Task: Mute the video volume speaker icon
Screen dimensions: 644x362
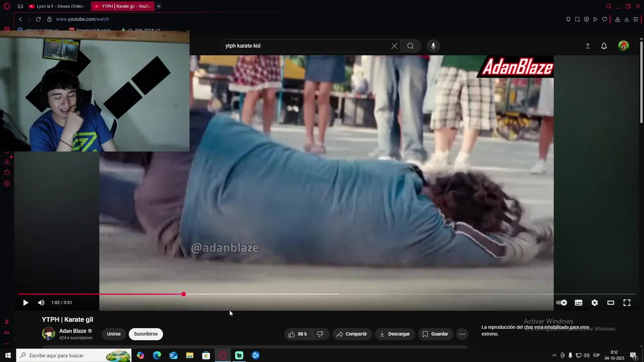Action: [x=41, y=303]
